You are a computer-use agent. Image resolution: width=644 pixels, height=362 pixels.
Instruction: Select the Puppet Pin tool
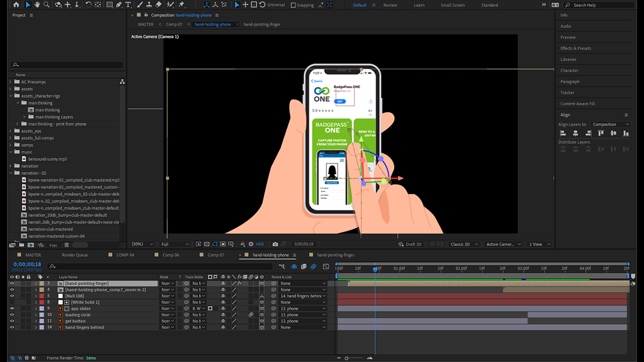click(181, 5)
